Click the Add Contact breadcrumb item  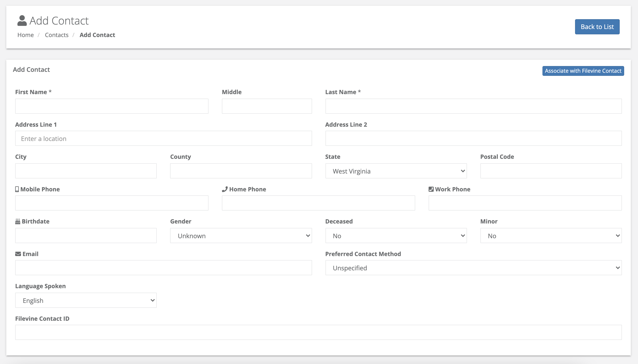click(x=97, y=35)
